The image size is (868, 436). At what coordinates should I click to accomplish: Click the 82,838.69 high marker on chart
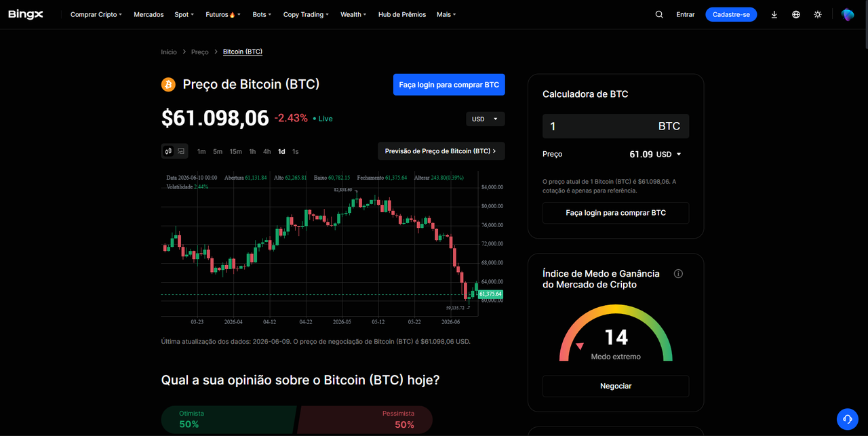343,191
